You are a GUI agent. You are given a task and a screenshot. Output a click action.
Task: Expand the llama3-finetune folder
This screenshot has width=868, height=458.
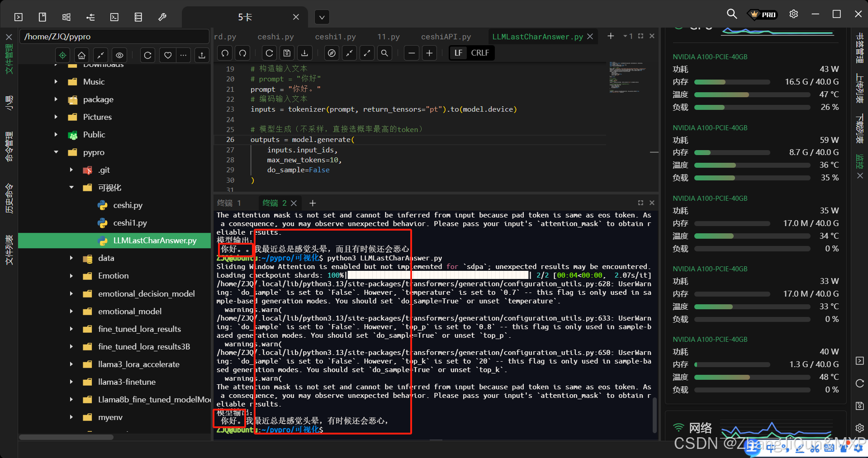[71, 382]
